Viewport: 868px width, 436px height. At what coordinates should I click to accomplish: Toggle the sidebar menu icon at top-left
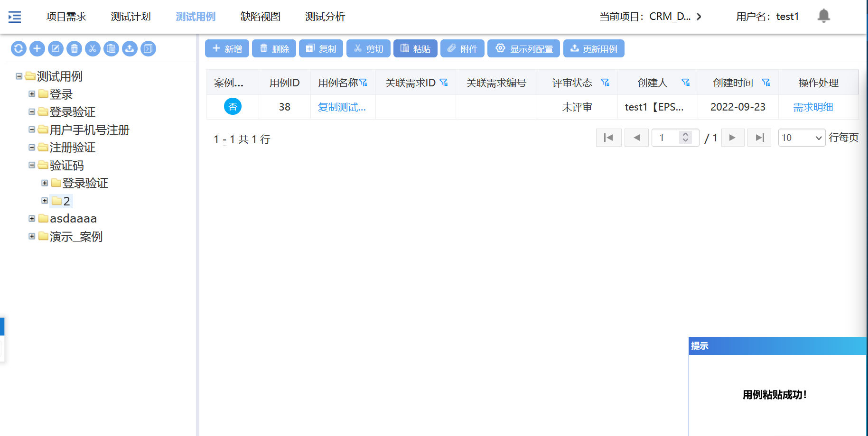[15, 17]
